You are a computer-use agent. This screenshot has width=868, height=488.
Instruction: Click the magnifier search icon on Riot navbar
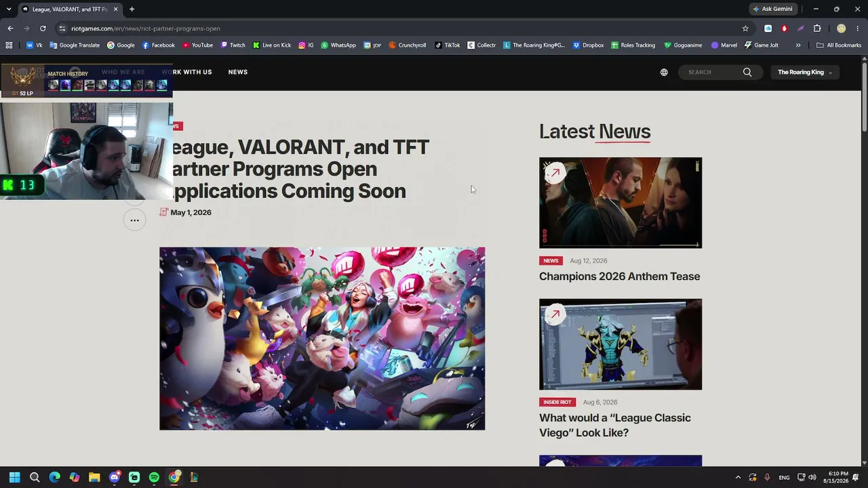coord(747,73)
